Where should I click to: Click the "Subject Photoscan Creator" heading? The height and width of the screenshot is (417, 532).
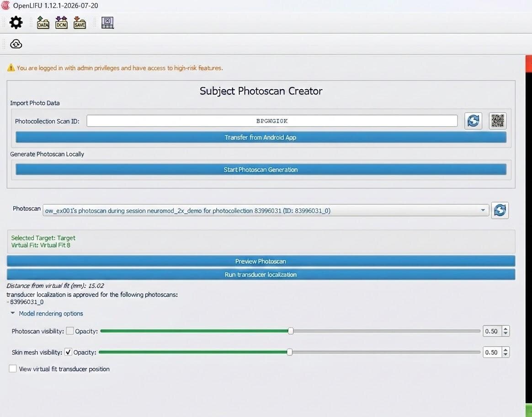[261, 91]
